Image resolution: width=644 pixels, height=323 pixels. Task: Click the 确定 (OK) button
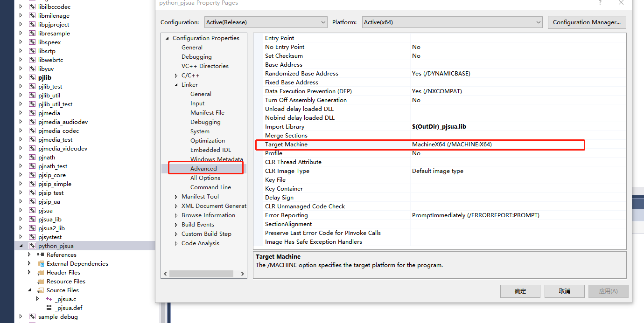pyautogui.click(x=520, y=291)
